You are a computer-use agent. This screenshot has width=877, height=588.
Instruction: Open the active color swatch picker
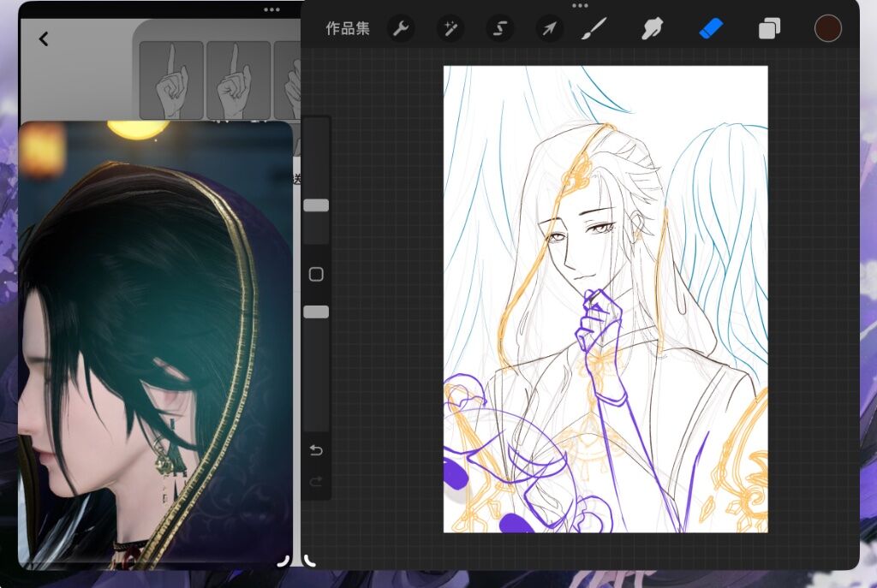827,28
